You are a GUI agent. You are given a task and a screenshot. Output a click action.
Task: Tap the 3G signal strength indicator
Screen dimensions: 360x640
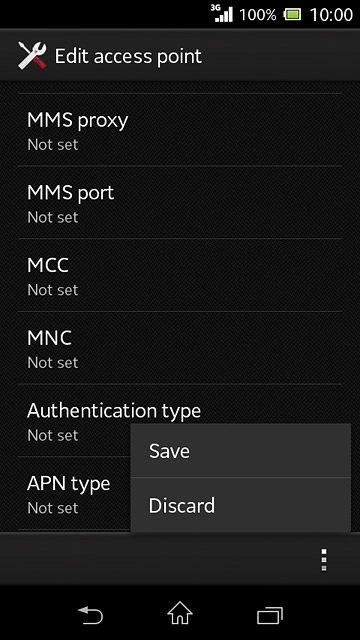(x=222, y=14)
